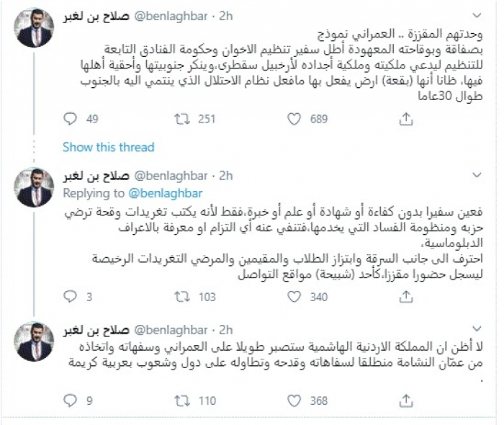Like the second tweet with 340 likes

292,296
